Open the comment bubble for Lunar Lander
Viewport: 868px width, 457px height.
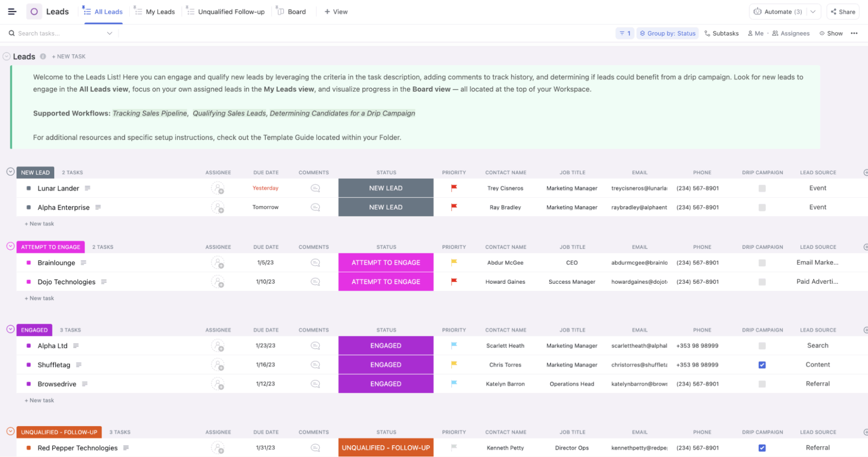[x=314, y=188]
